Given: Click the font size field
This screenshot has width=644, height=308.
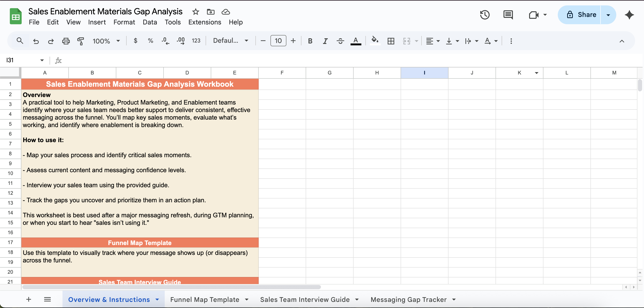Looking at the screenshot, I should point(278,40).
